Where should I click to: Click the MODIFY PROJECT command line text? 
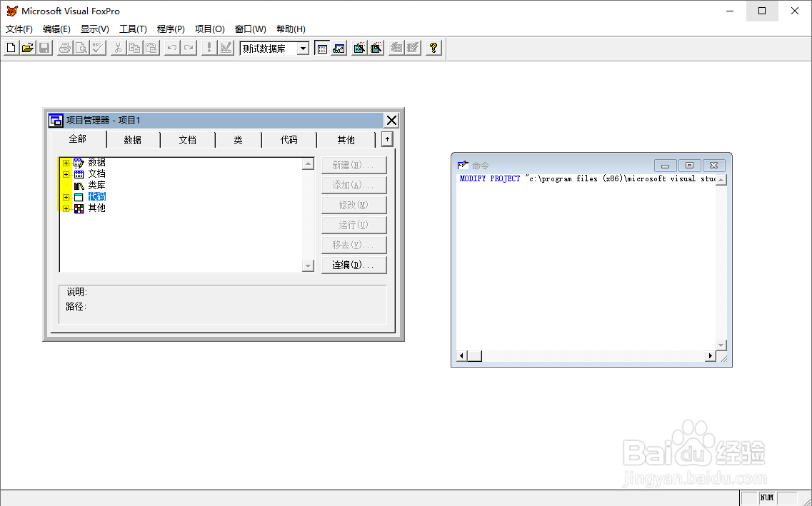click(588, 178)
